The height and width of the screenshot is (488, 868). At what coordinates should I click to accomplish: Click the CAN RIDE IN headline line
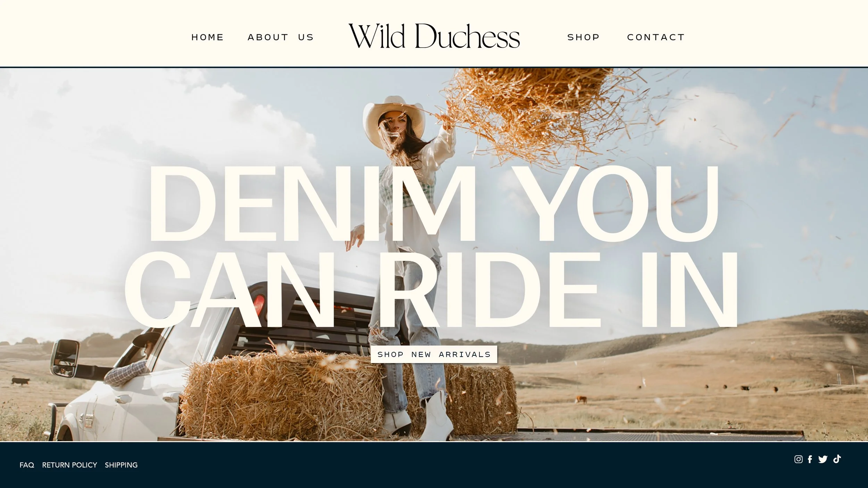[x=431, y=290]
